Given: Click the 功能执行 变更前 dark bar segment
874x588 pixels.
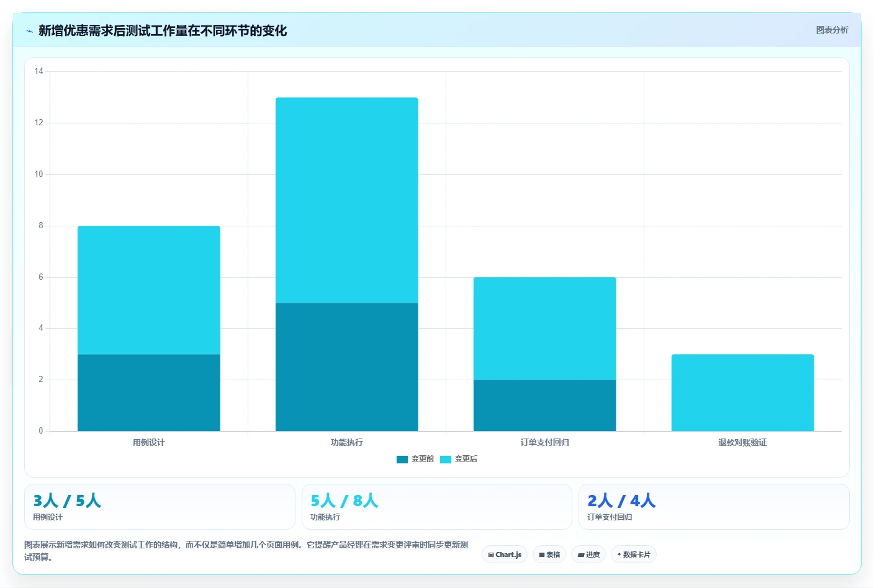Looking at the screenshot, I should (x=347, y=367).
